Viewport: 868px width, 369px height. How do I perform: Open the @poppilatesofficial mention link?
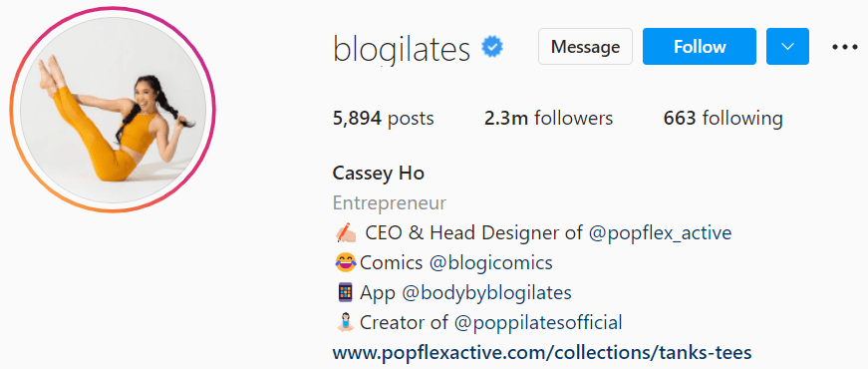pos(537,322)
